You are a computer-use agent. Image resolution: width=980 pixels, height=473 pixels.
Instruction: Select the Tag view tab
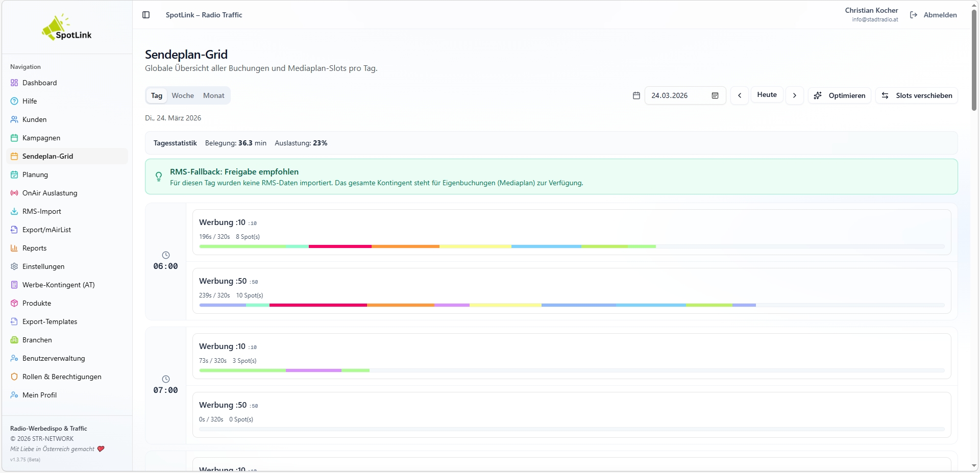(157, 95)
